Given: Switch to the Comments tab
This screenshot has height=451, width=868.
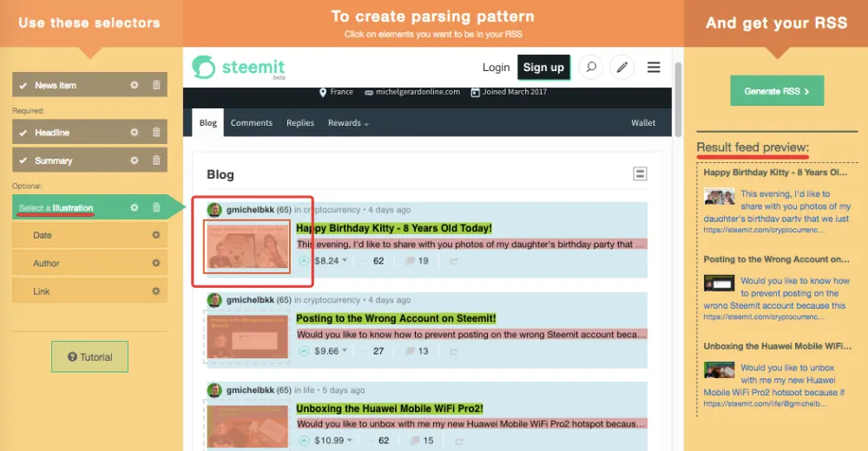Looking at the screenshot, I should 252,123.
